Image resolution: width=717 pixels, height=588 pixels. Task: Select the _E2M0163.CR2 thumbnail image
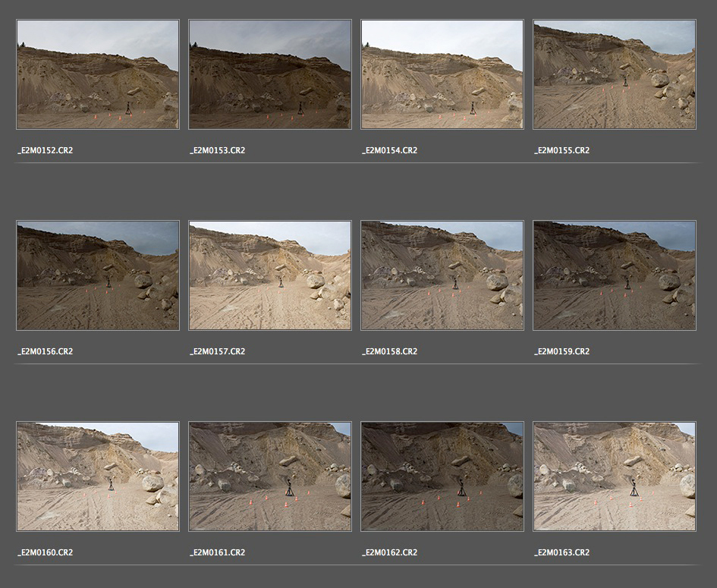click(614, 476)
